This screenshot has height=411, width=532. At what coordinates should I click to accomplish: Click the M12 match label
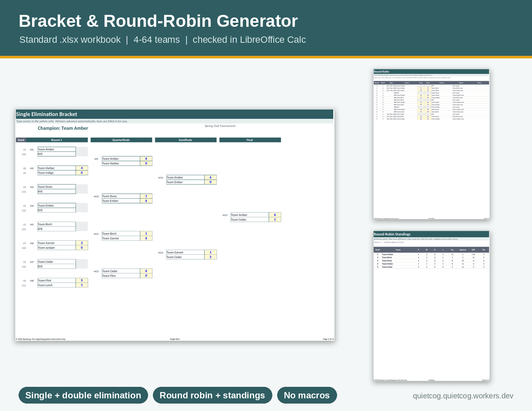pos(96,271)
